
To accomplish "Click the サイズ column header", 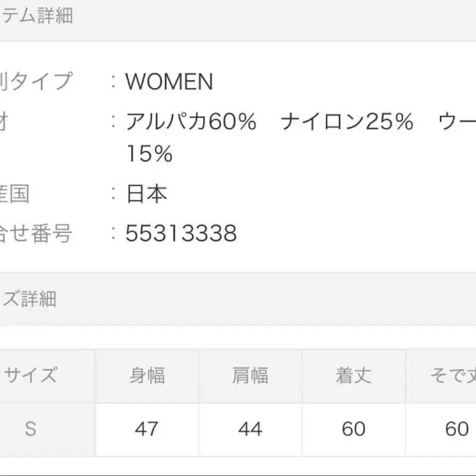I will point(30,375).
